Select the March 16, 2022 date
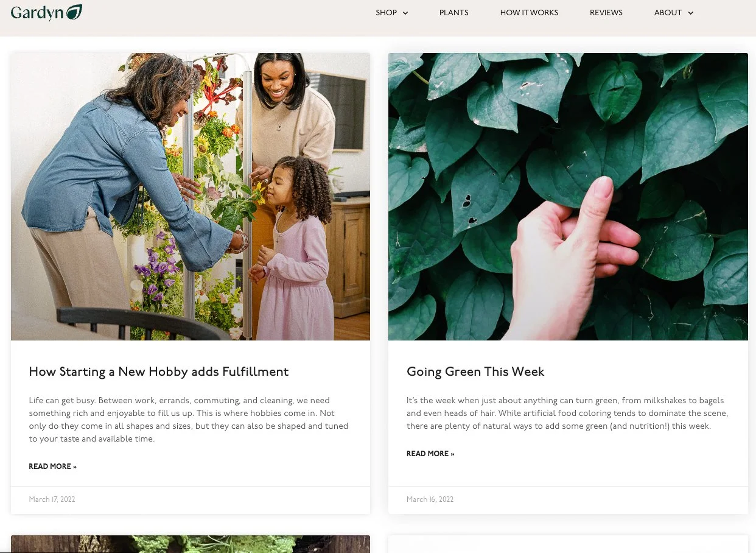The width and height of the screenshot is (756, 553). (x=430, y=499)
